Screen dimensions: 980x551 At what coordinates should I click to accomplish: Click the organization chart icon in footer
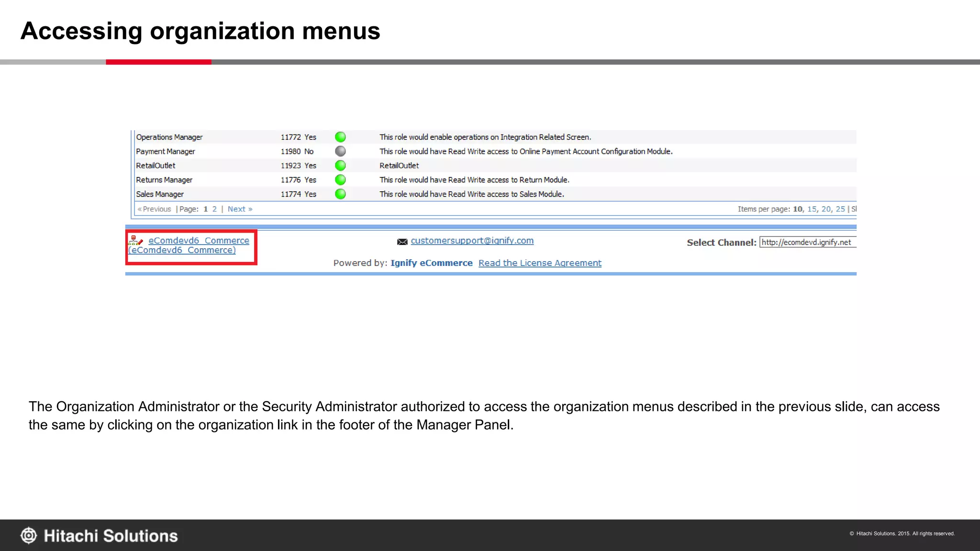point(136,241)
